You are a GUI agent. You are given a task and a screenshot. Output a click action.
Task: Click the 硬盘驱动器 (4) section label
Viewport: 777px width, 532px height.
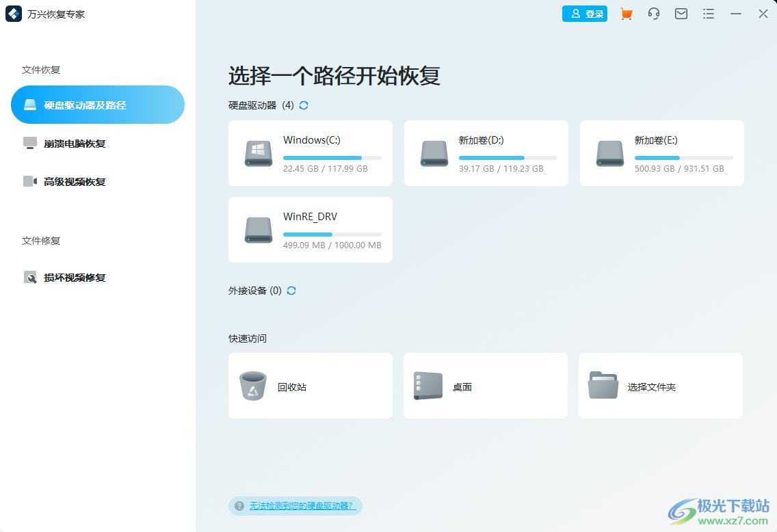tap(261, 105)
